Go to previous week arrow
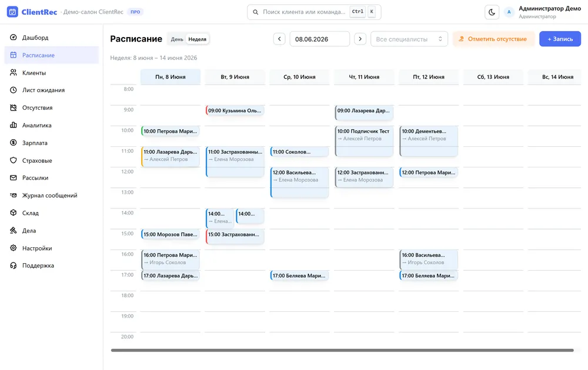 [279, 39]
